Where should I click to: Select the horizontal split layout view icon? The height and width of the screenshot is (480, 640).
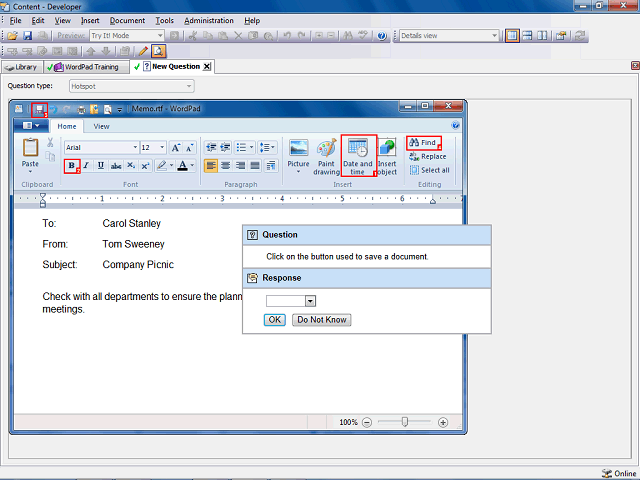pyautogui.click(x=527, y=36)
